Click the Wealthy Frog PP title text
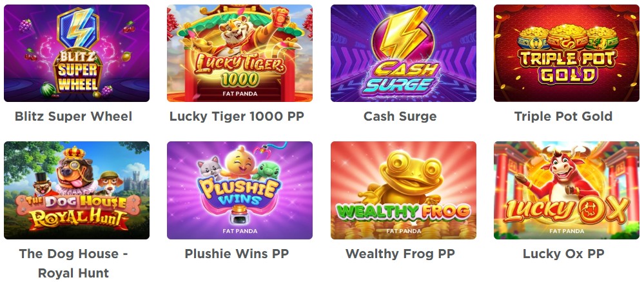Image resolution: width=644 pixels, height=282 pixels. 400,254
